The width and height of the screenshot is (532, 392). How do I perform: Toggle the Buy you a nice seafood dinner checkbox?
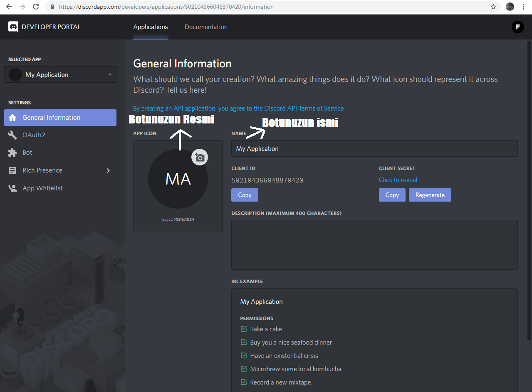[244, 342]
